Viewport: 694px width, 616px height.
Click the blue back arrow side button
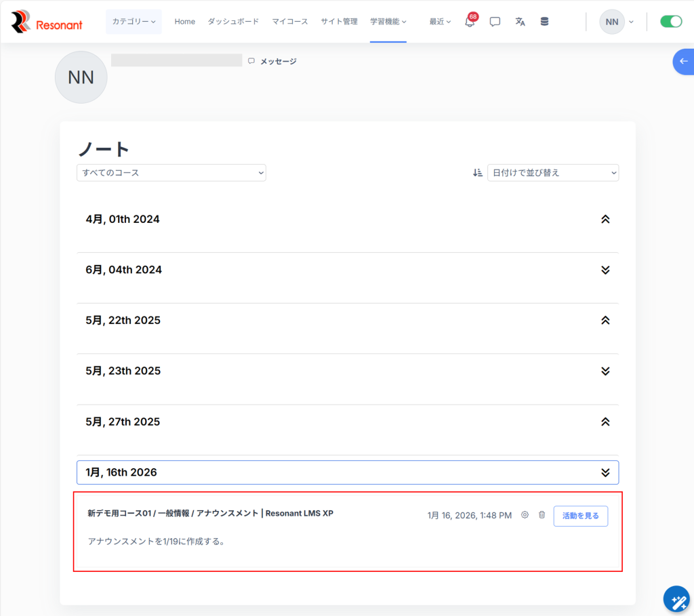(683, 62)
